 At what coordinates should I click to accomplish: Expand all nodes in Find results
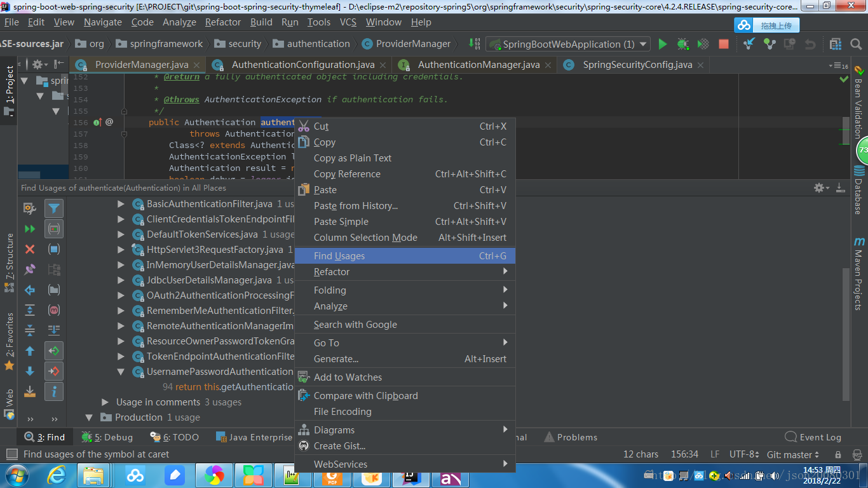(x=30, y=310)
